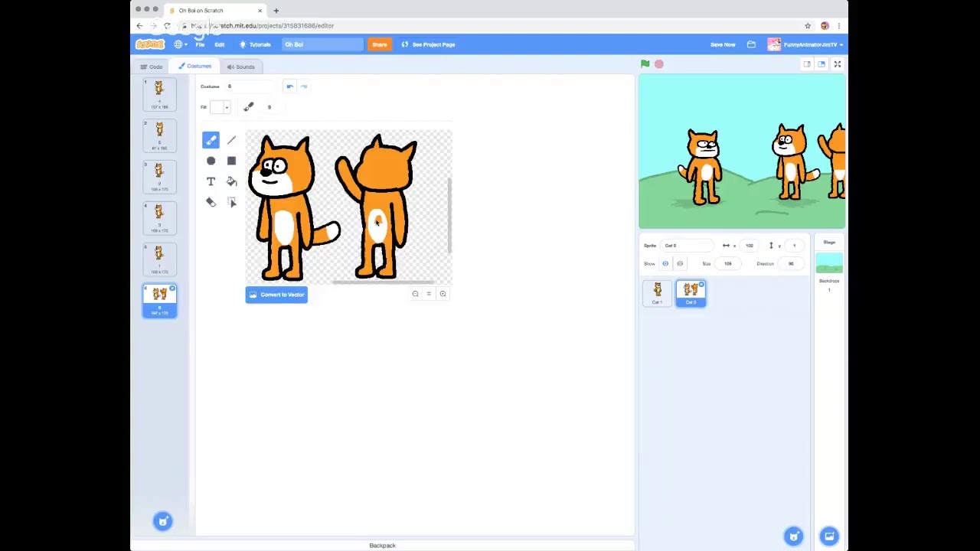
Task: Click Convert to Vector button
Action: tap(276, 295)
